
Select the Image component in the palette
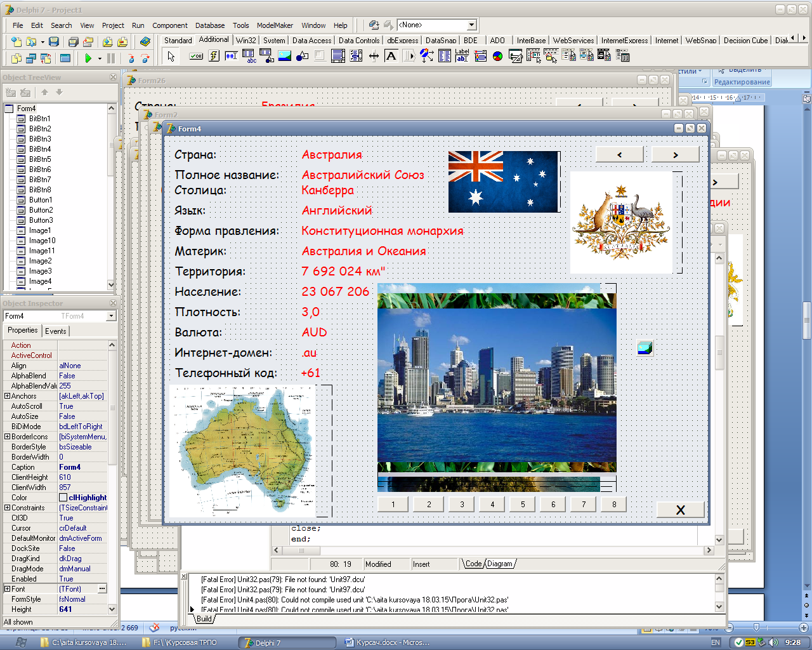coord(285,56)
